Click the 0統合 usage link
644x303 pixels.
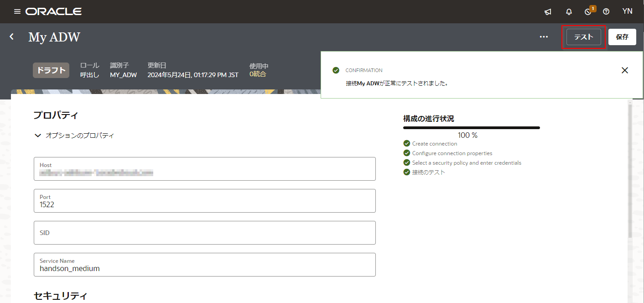click(258, 74)
